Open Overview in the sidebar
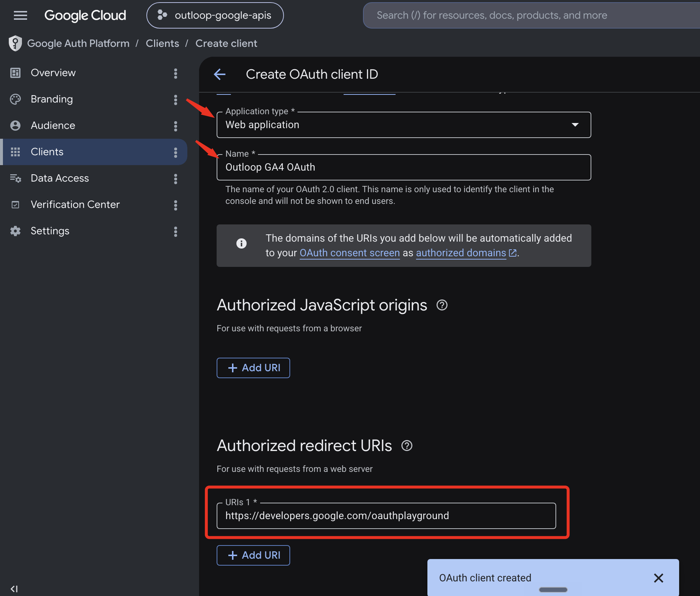This screenshot has height=596, width=700. click(x=93, y=73)
